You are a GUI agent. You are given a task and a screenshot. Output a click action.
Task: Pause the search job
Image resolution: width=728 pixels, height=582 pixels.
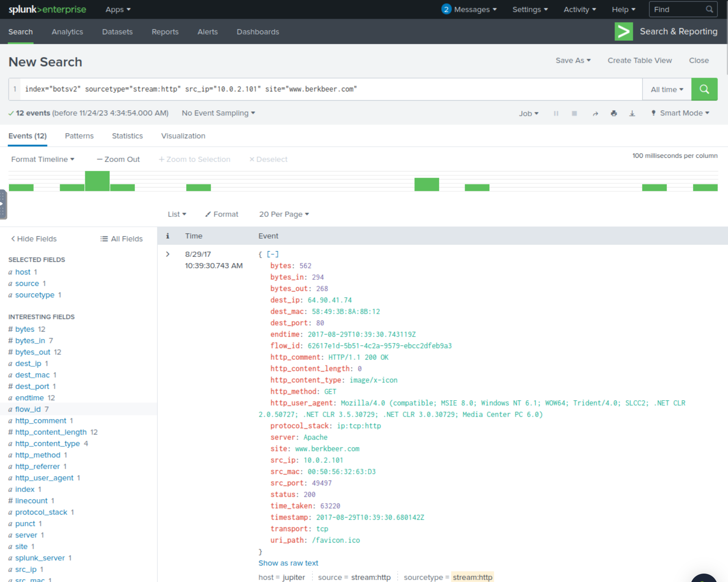pyautogui.click(x=556, y=113)
